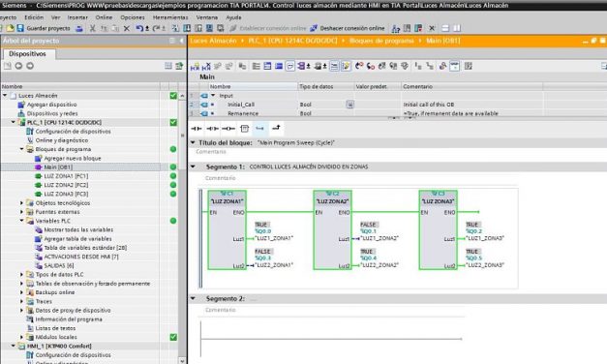Delete network icon in block editor toolbar
607x364 pixels.
pos(206,66)
